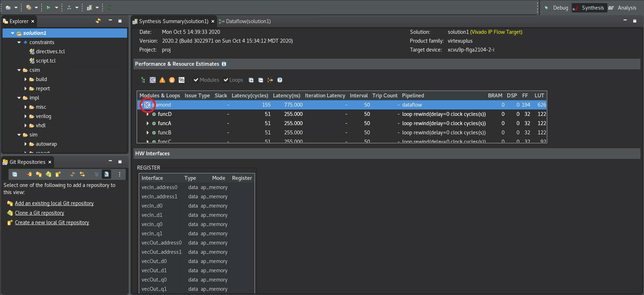Viewport: 644px width, 295px height.
Task: Click the solution flow toolbar icon
Action: [x=69, y=7]
